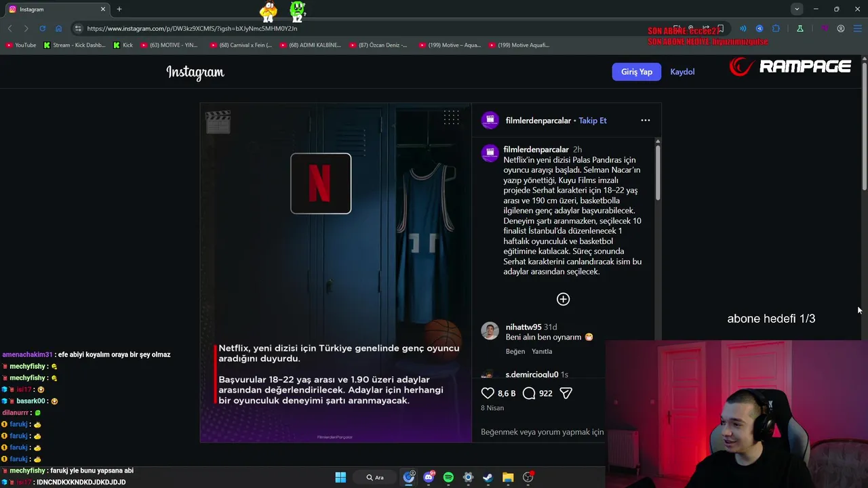Go back in browser history

[9, 28]
